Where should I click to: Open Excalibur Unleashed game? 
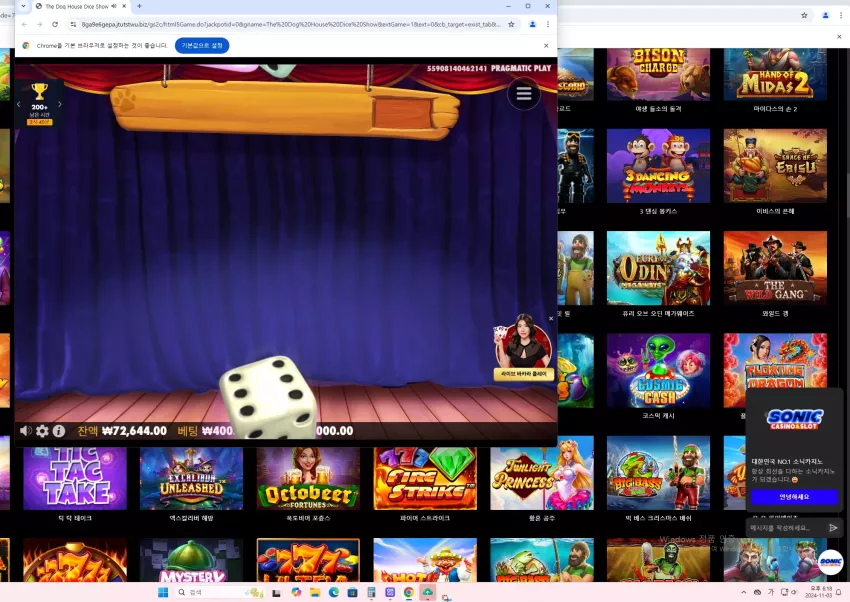click(191, 478)
